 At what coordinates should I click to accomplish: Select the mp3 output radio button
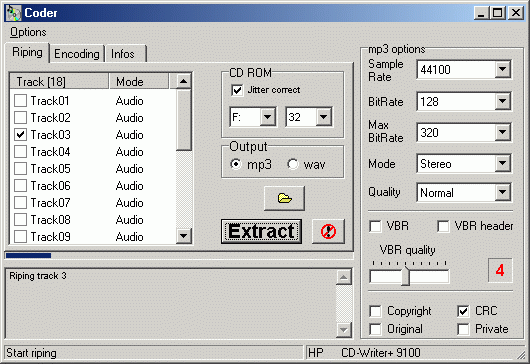click(x=236, y=164)
